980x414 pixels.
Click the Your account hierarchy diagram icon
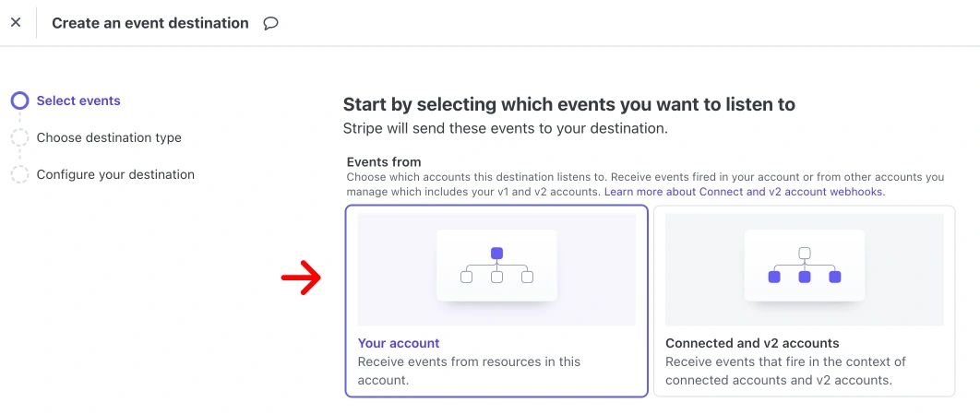coord(496,265)
